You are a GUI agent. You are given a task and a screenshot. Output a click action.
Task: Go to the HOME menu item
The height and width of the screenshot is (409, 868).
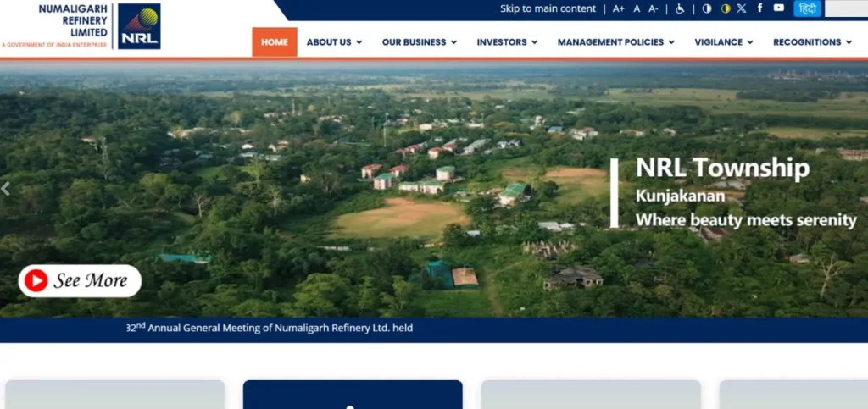[x=275, y=42]
